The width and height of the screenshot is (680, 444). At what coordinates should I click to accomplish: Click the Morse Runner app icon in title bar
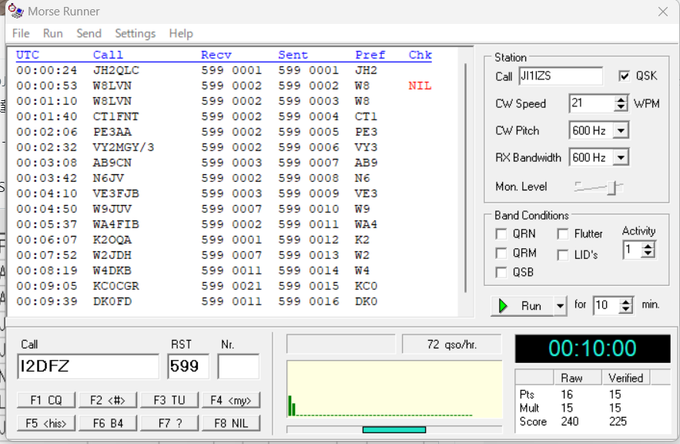point(16,11)
